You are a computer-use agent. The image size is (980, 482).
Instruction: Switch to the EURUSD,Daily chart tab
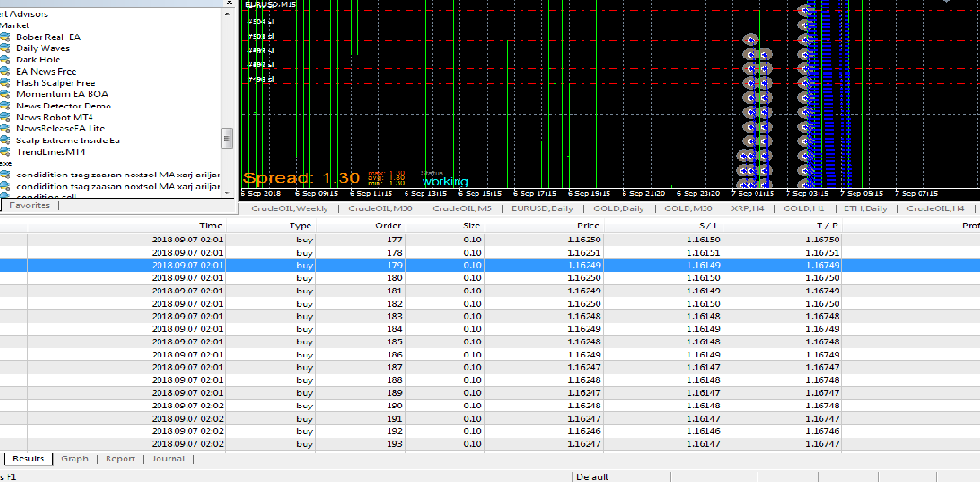(x=543, y=208)
